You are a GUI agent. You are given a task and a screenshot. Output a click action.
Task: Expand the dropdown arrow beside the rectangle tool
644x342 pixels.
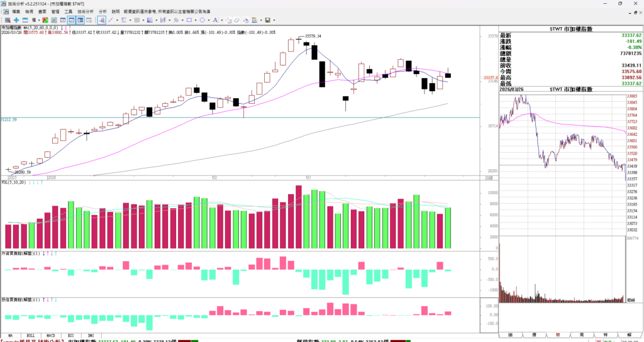[x=195, y=20]
